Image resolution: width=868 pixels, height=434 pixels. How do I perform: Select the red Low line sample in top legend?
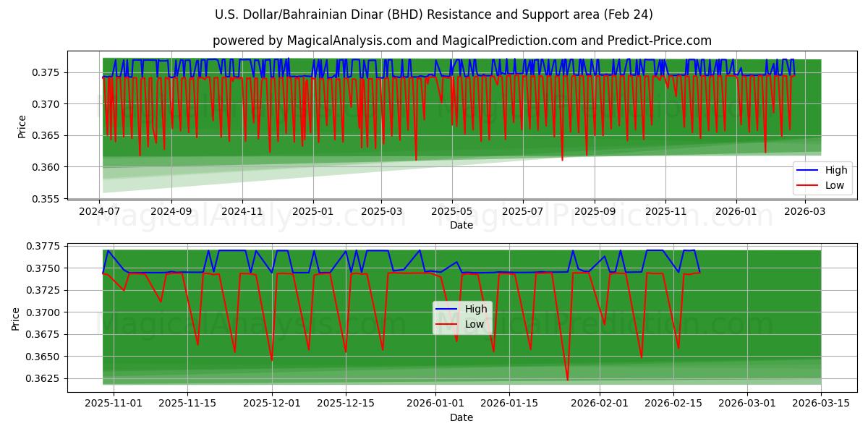808,184
